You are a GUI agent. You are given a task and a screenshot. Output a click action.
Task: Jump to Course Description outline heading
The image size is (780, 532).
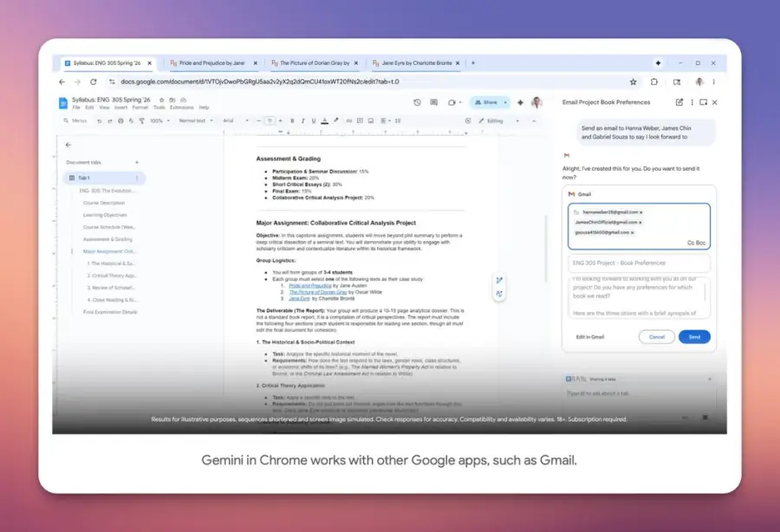tap(104, 203)
